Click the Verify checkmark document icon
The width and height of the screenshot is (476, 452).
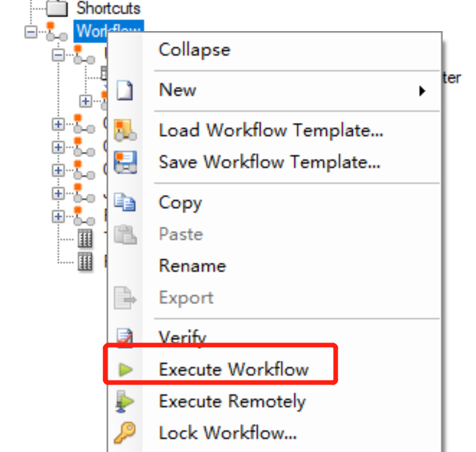(125, 337)
